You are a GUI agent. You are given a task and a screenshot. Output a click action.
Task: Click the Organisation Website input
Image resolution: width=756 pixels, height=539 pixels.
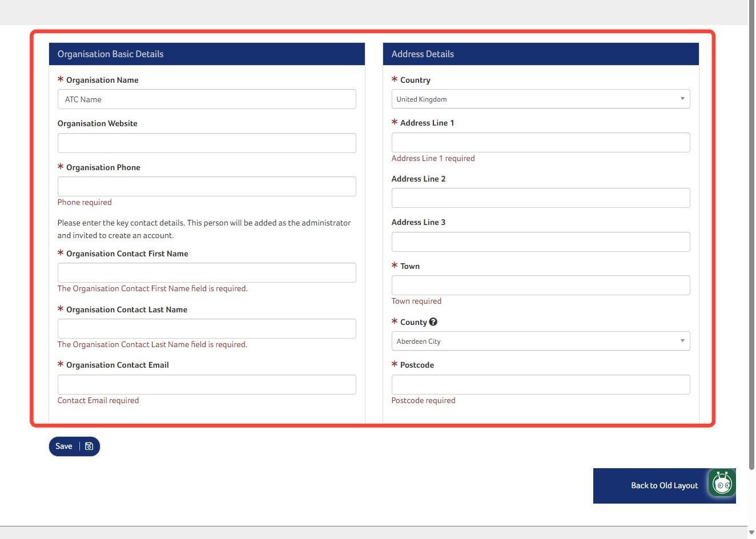[x=207, y=143]
